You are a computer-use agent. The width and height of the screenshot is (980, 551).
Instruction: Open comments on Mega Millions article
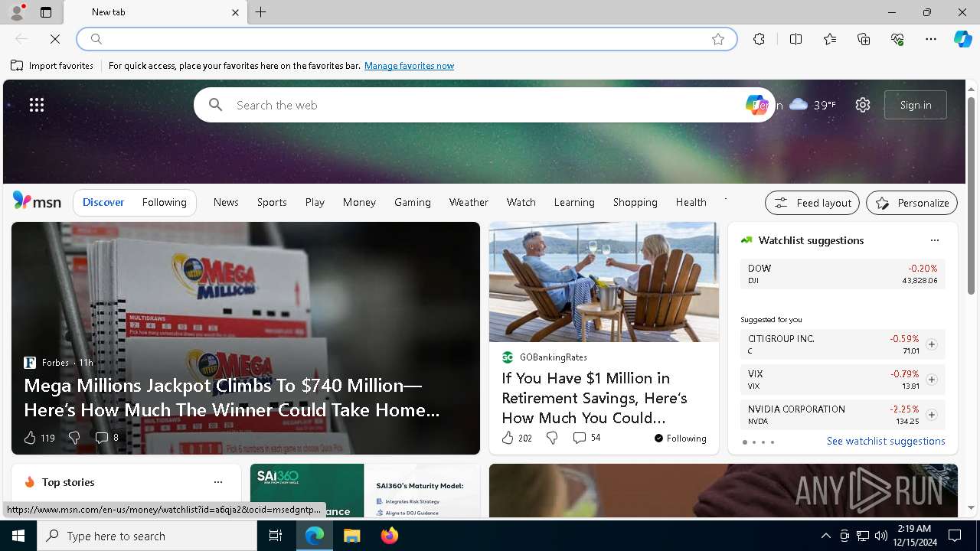tap(106, 438)
